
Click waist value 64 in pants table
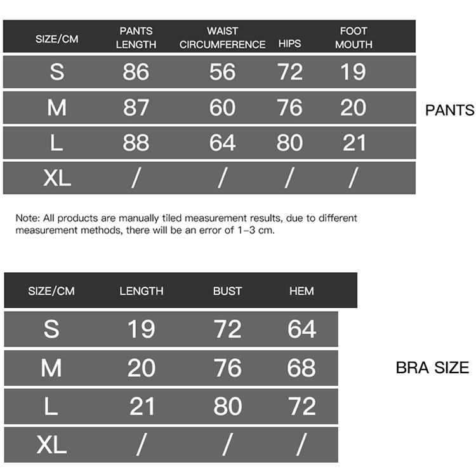(222, 143)
